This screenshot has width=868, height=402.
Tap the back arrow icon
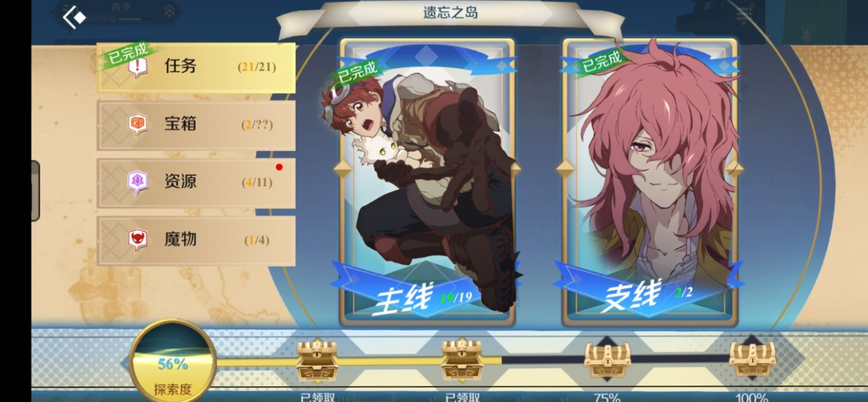tap(74, 17)
